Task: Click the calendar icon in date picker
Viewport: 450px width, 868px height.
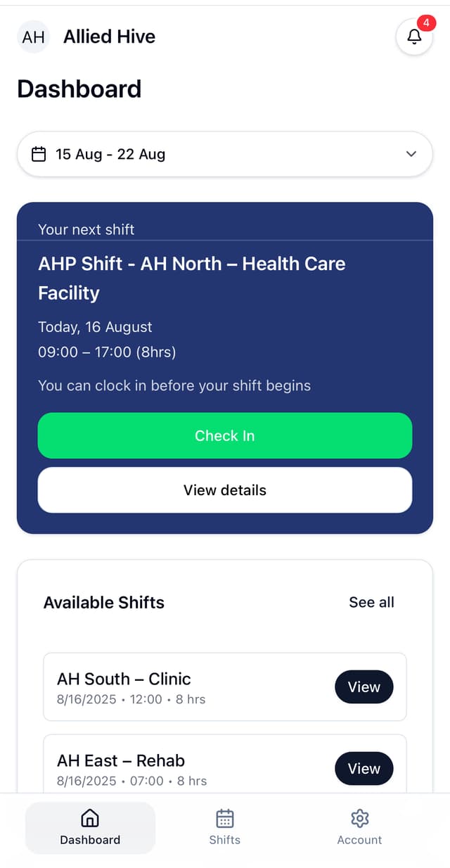Action: (x=39, y=154)
